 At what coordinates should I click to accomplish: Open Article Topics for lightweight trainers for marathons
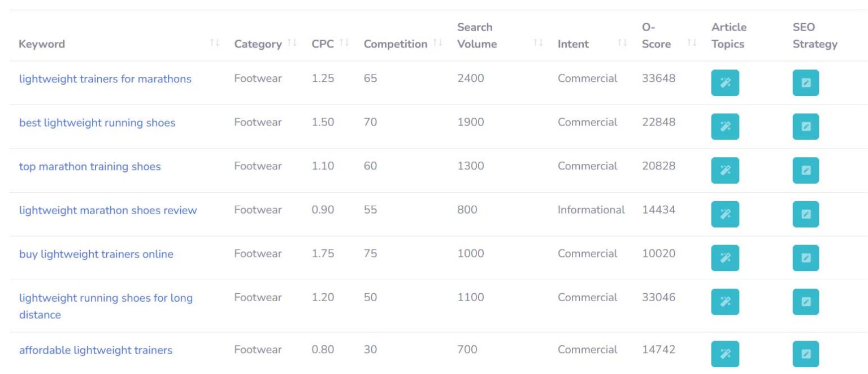point(725,83)
